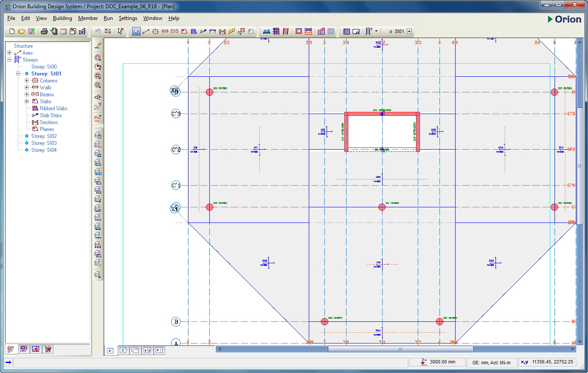Select Sections tree item
Image resolution: width=588 pixels, height=373 pixels.
coord(49,122)
